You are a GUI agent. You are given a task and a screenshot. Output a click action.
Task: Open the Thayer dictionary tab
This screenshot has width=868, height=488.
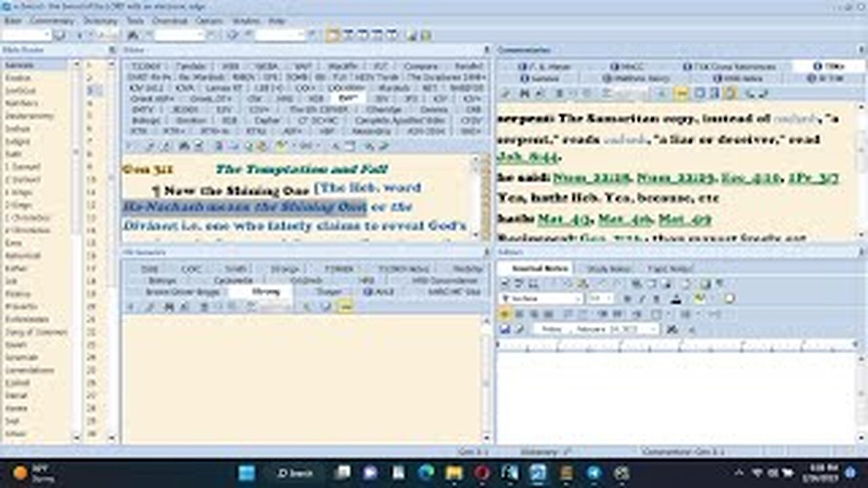click(328, 291)
